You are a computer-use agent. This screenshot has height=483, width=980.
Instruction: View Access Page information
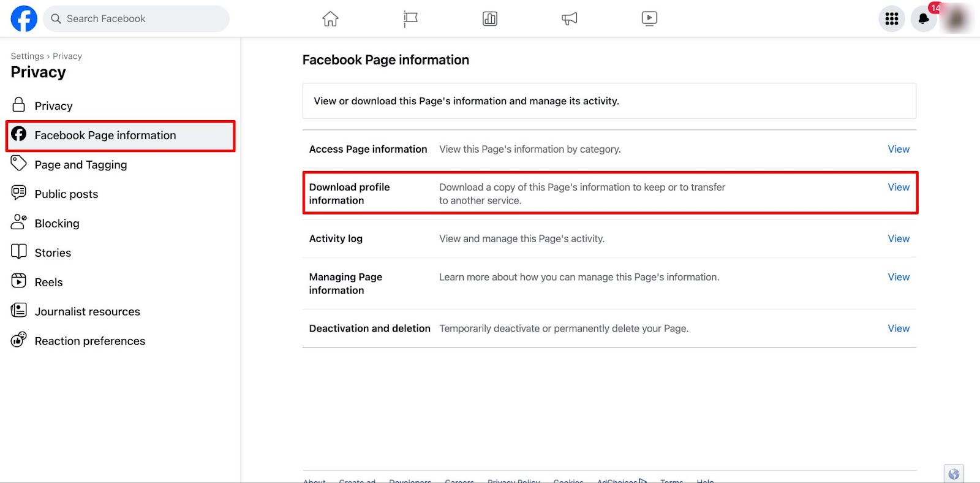pyautogui.click(x=899, y=149)
